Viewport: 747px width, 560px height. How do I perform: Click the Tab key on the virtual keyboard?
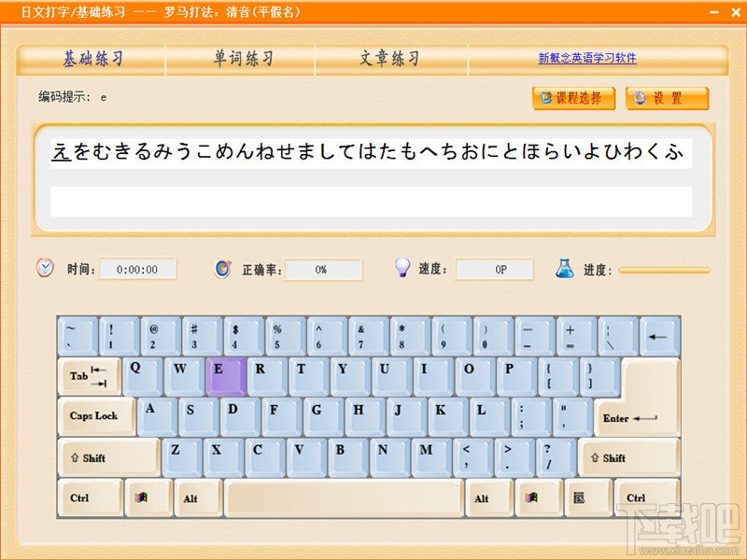tap(90, 377)
